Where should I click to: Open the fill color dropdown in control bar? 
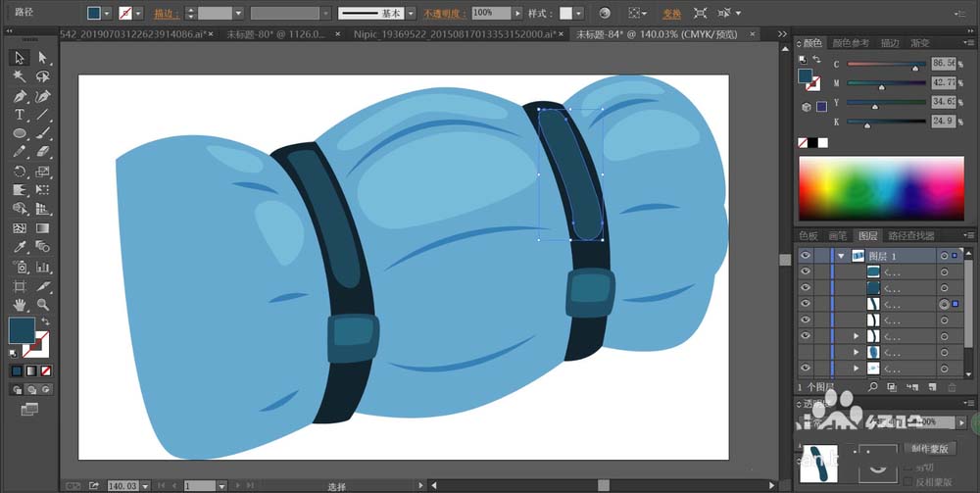(106, 13)
